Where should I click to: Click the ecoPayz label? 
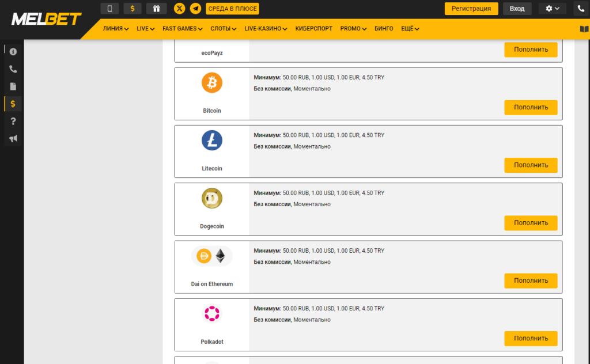[212, 53]
